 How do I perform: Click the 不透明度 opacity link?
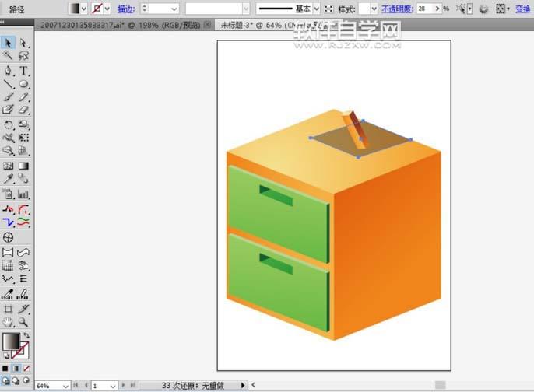(x=397, y=9)
